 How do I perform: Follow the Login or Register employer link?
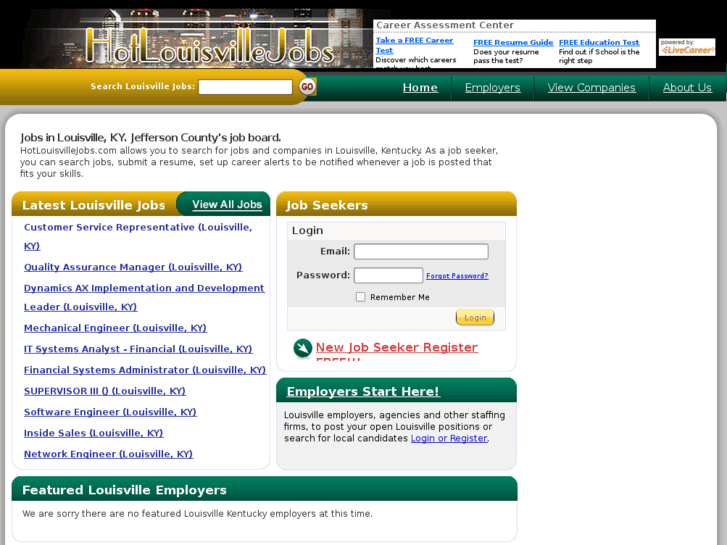[x=449, y=438]
